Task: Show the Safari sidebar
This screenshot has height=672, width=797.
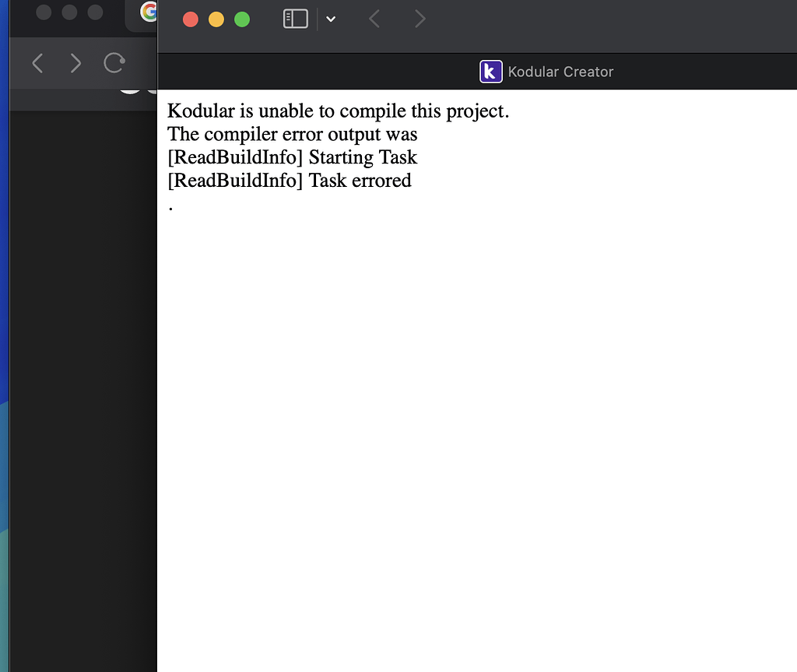Action: 295,19
